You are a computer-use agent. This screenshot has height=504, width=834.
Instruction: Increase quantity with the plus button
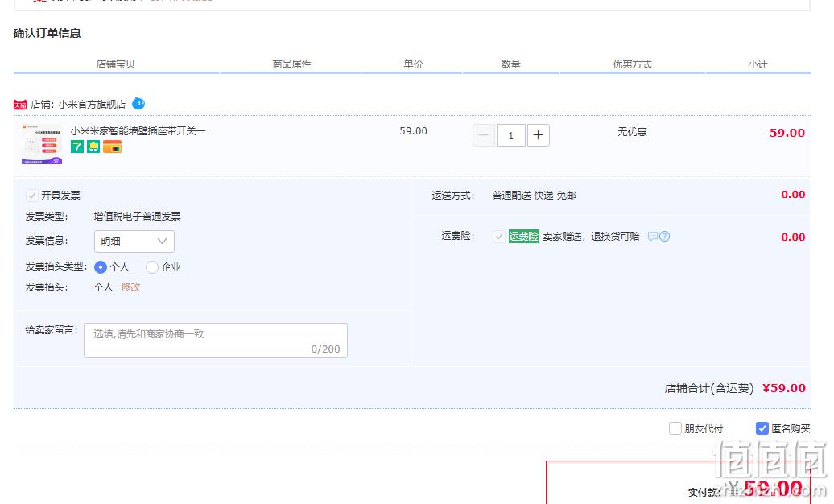539,135
